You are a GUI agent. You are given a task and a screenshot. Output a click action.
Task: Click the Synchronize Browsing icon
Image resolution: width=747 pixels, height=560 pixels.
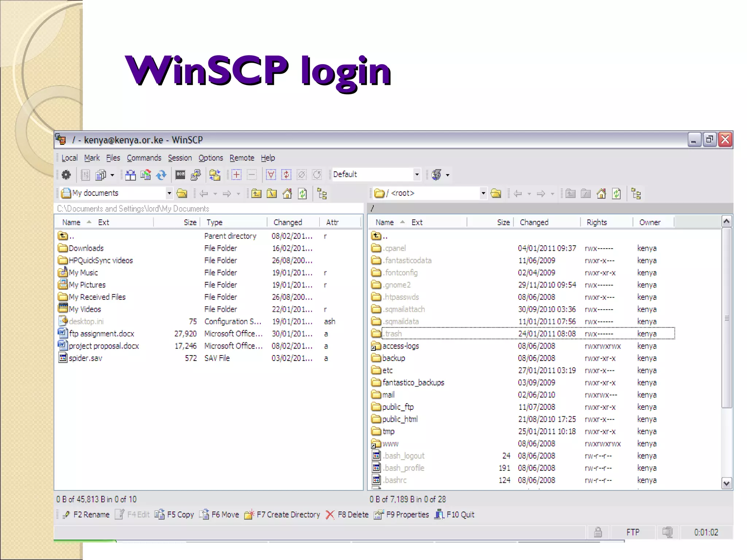pyautogui.click(x=215, y=175)
